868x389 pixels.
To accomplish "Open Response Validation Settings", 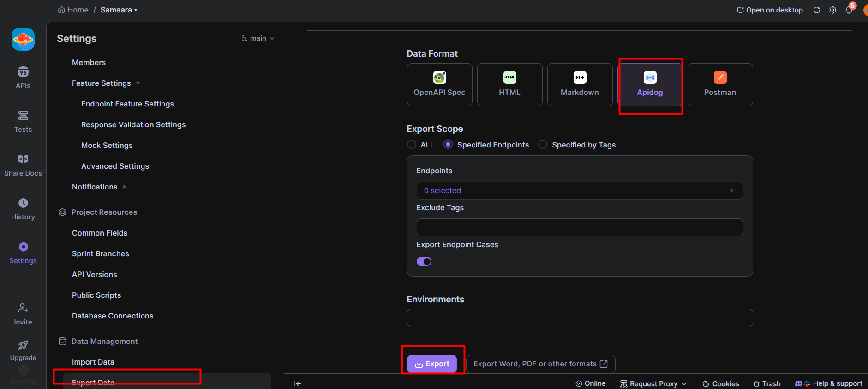I will click(x=133, y=124).
